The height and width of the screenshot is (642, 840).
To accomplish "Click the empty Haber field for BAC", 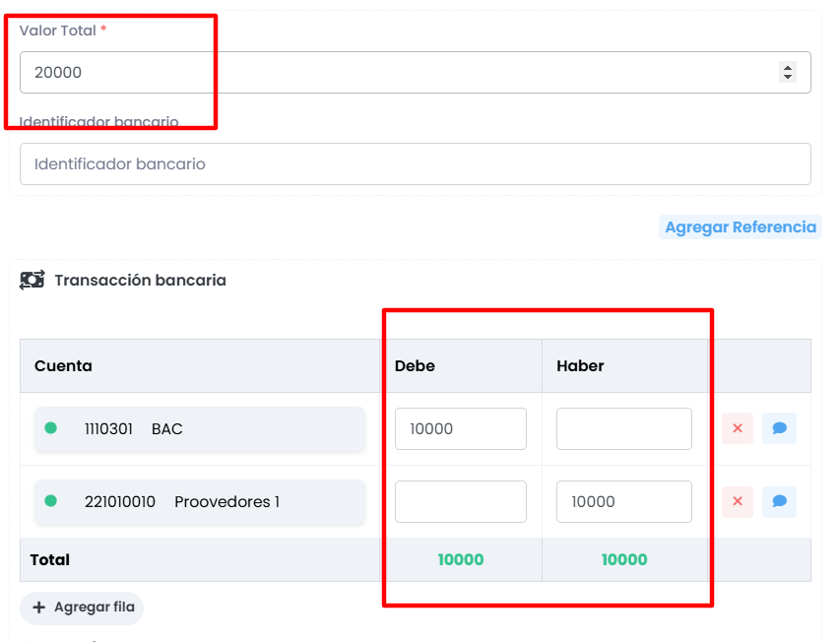I will 623,429.
